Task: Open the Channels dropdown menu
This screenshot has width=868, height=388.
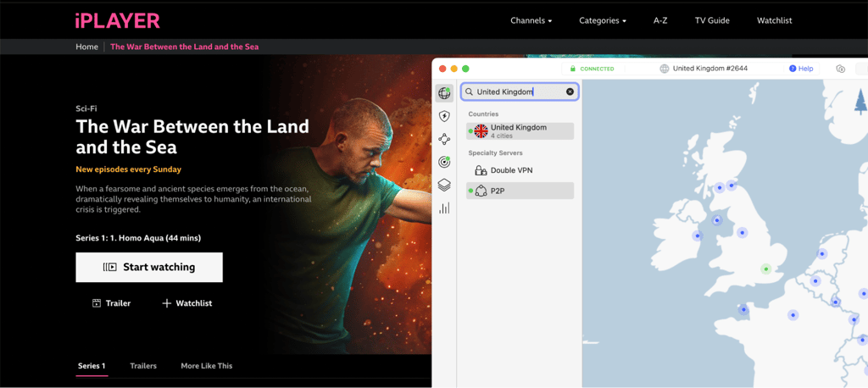Action: [531, 20]
